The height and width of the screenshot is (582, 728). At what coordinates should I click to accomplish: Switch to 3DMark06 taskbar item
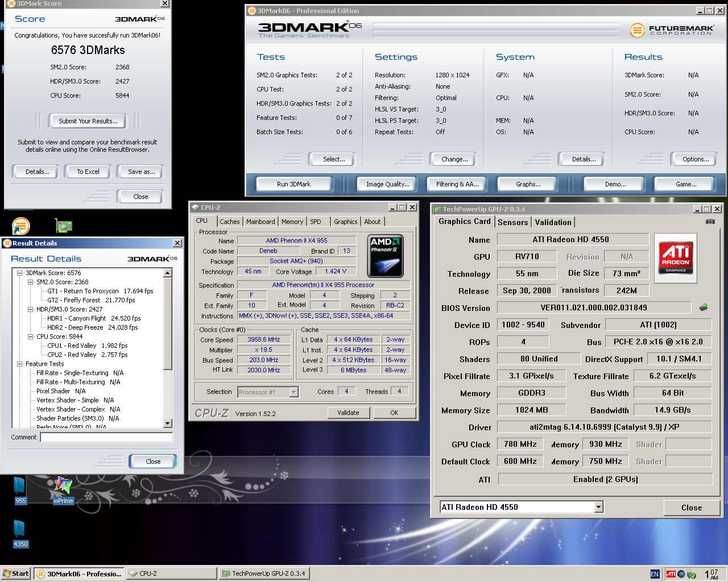[x=79, y=573]
